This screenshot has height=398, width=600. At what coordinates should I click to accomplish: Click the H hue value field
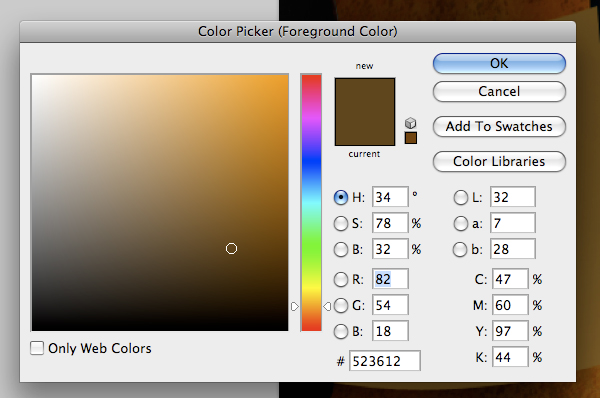pyautogui.click(x=390, y=197)
